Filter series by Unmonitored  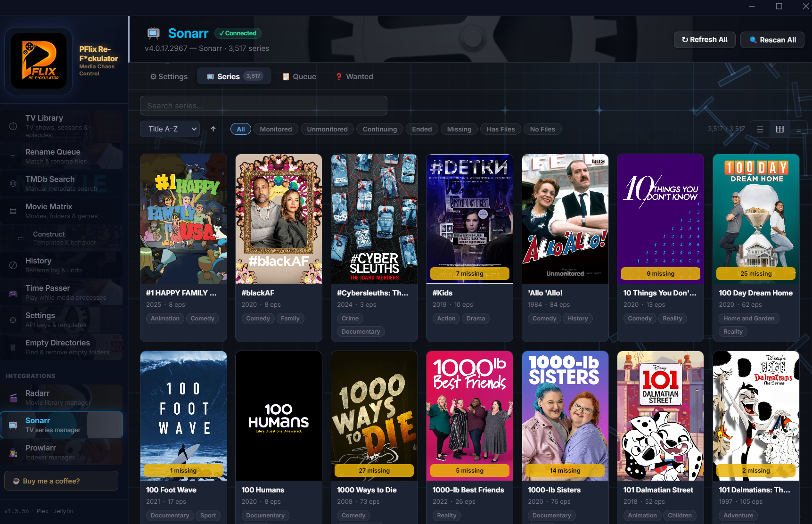coord(327,129)
